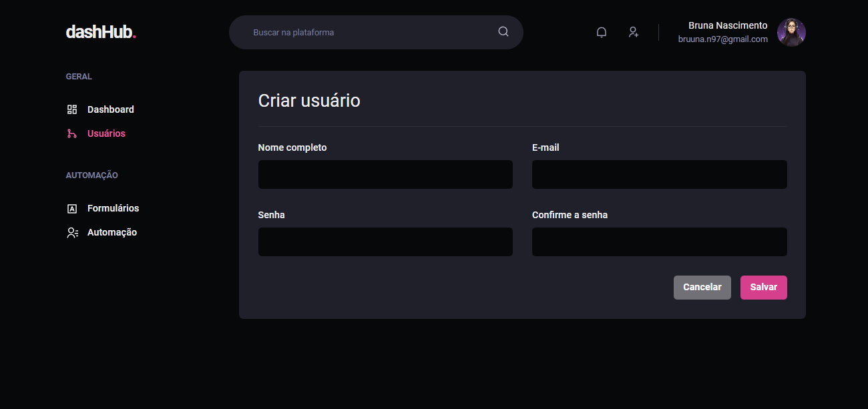Focus the Senha input field

tap(385, 242)
